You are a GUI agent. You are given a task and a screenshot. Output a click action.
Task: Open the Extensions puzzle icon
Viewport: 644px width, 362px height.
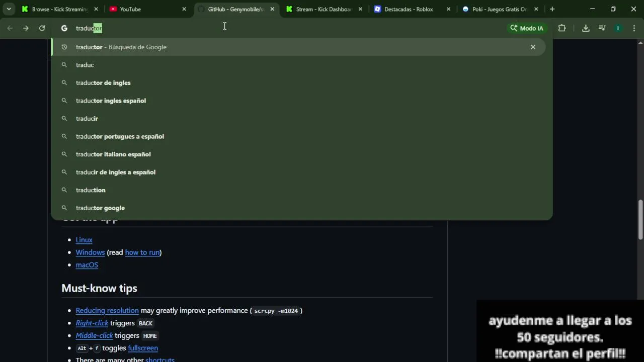pyautogui.click(x=562, y=28)
